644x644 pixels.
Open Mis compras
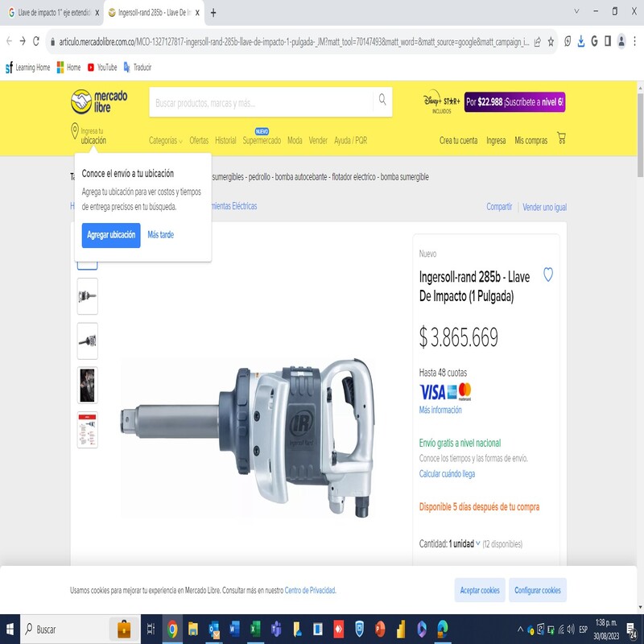(x=530, y=140)
